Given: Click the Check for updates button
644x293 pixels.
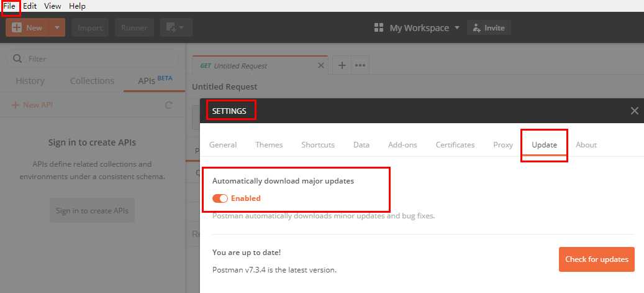Looking at the screenshot, I should pos(597,259).
